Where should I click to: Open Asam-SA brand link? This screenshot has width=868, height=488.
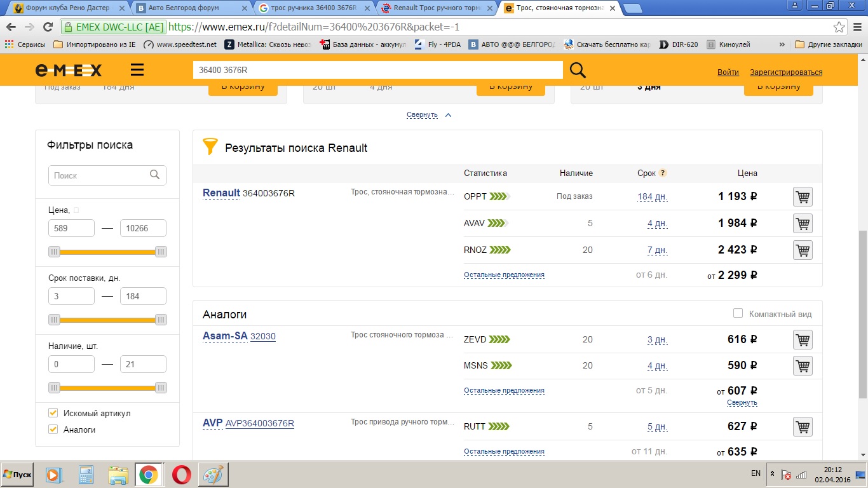tap(225, 336)
